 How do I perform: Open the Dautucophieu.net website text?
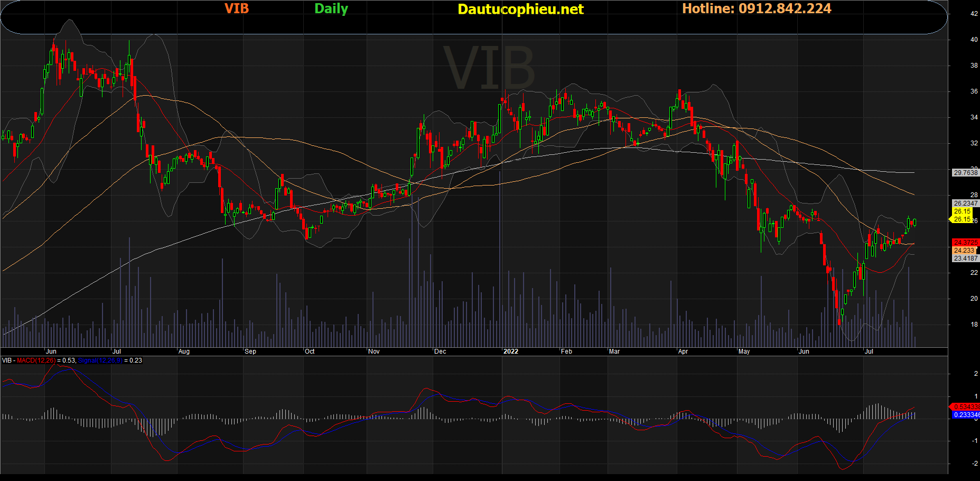[520, 9]
